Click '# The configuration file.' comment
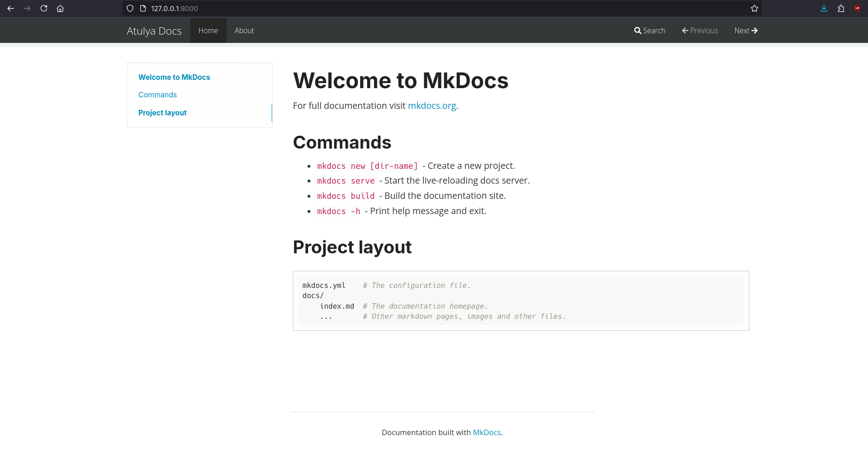This screenshot has width=868, height=461. coord(417,286)
